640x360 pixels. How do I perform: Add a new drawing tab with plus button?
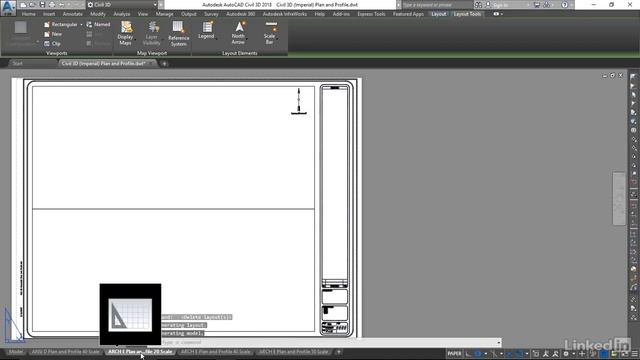[x=164, y=64]
